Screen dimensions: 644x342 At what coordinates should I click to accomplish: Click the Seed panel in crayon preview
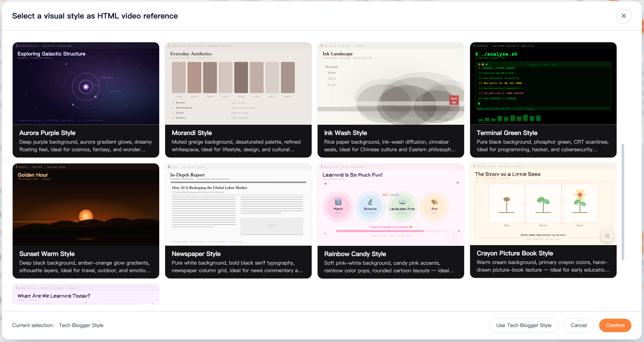tap(506, 203)
